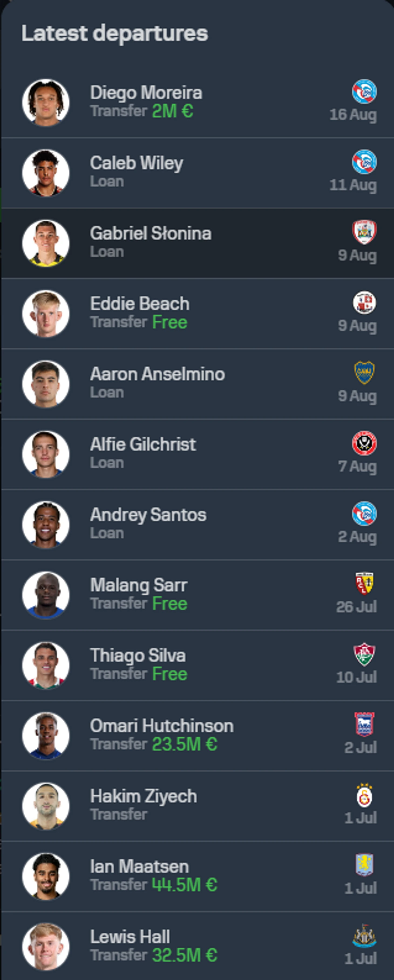The height and width of the screenshot is (980, 394).
Task: Open the Ipswich Town crest beside Omari Hutchinson
Action: 364,724
